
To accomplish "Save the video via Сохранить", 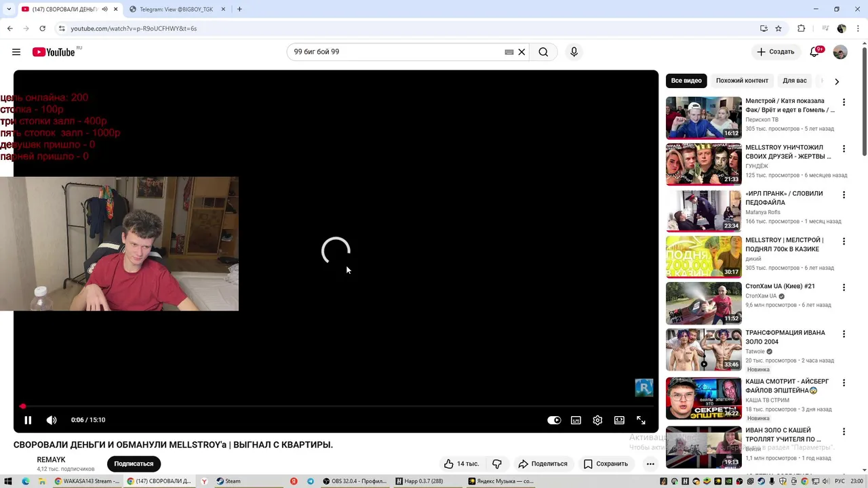I will (x=606, y=464).
